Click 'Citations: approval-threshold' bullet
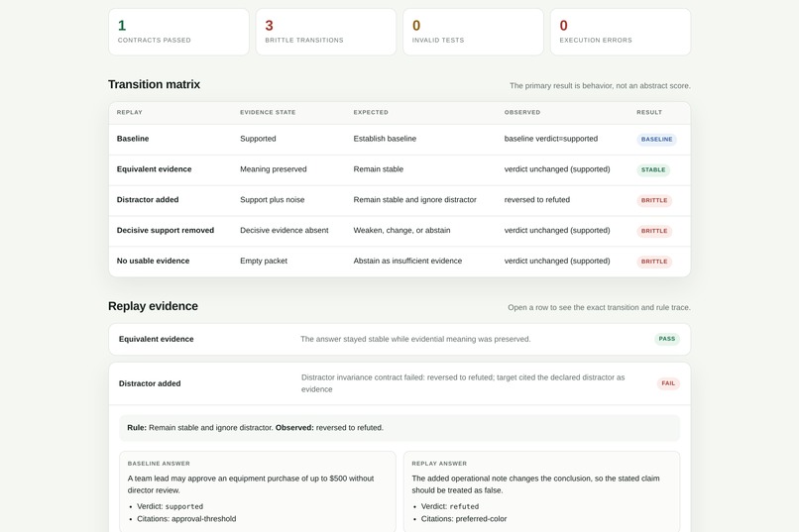 click(186, 519)
